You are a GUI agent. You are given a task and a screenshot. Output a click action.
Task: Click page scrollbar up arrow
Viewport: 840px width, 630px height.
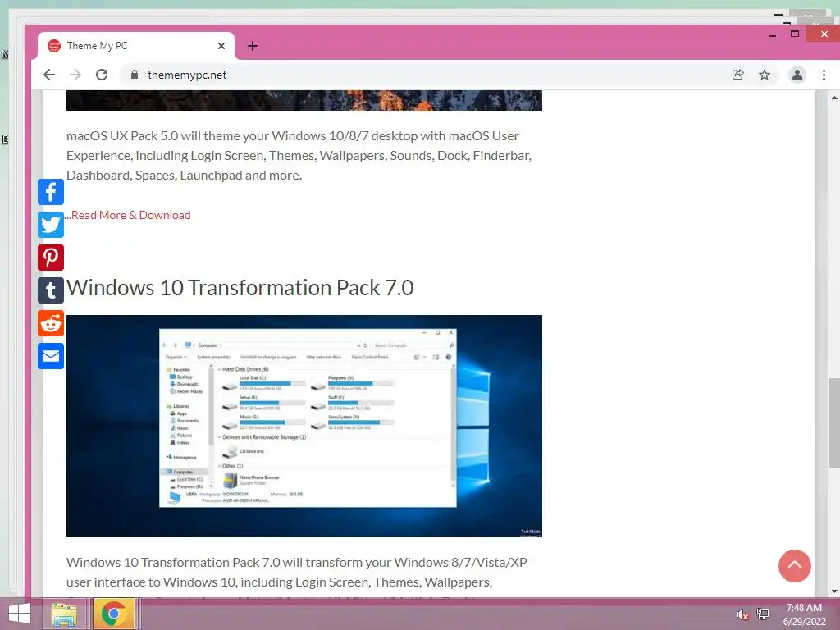point(834,98)
